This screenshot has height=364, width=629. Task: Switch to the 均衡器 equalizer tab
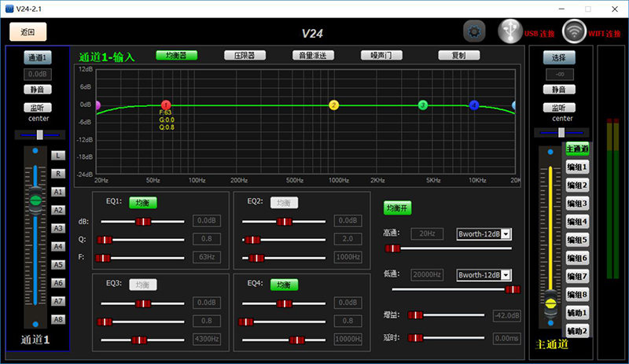176,55
